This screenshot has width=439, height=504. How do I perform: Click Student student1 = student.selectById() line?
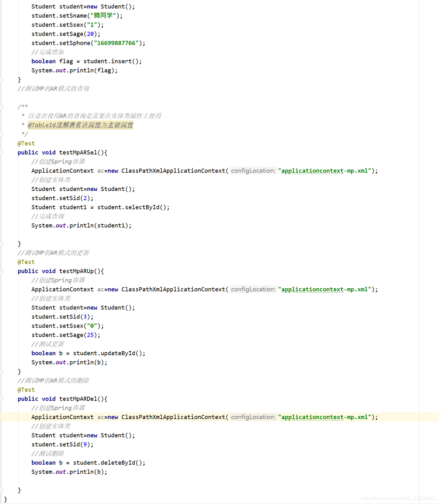click(x=100, y=207)
